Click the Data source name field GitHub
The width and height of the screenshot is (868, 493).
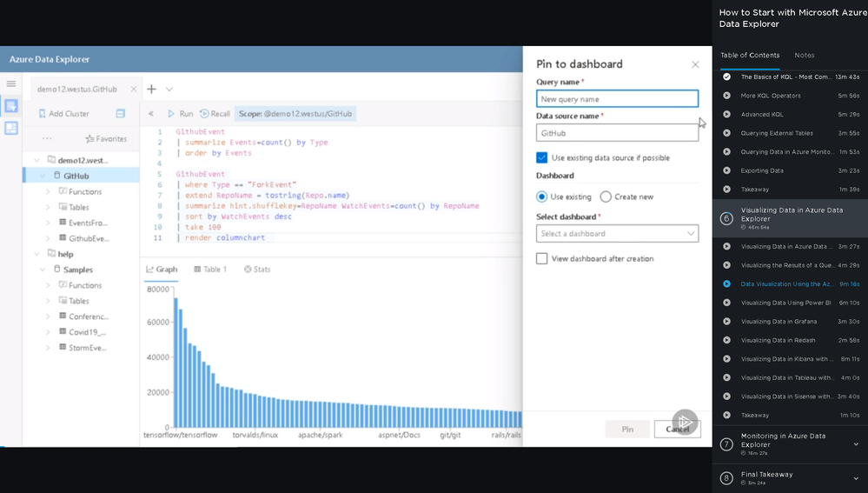click(617, 133)
